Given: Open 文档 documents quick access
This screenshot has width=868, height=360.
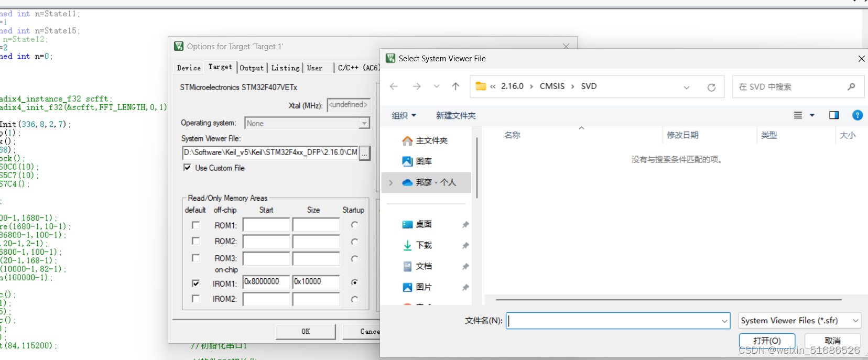Looking at the screenshot, I should pos(417,266).
